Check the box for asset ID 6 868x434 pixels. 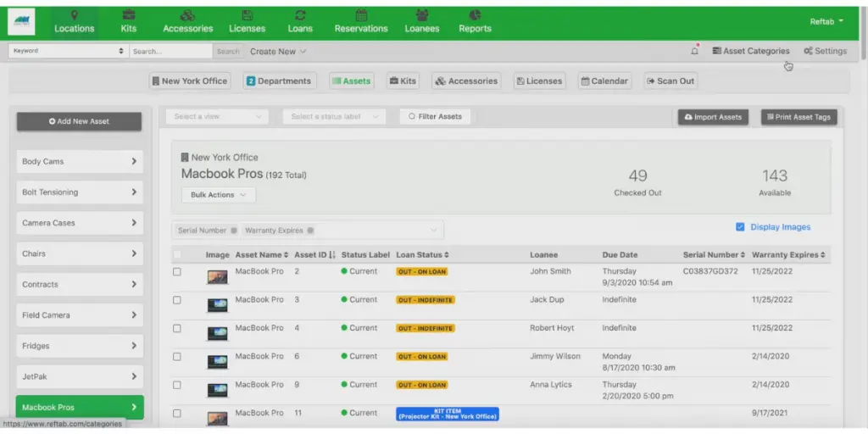click(x=177, y=357)
